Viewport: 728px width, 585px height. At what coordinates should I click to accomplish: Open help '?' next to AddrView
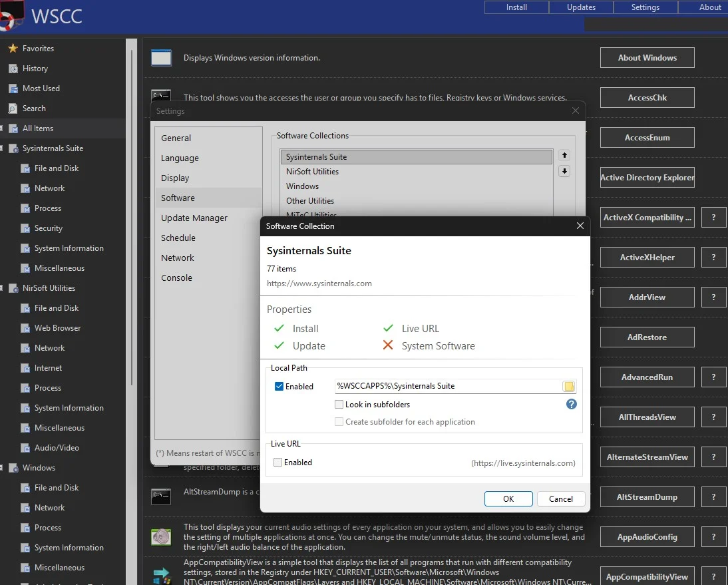pos(713,297)
